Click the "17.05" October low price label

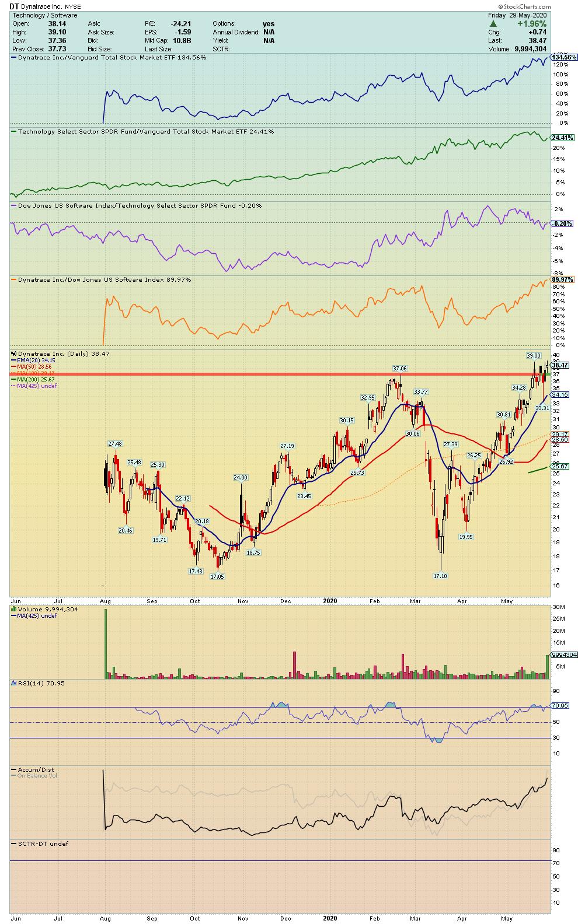pyautogui.click(x=217, y=576)
